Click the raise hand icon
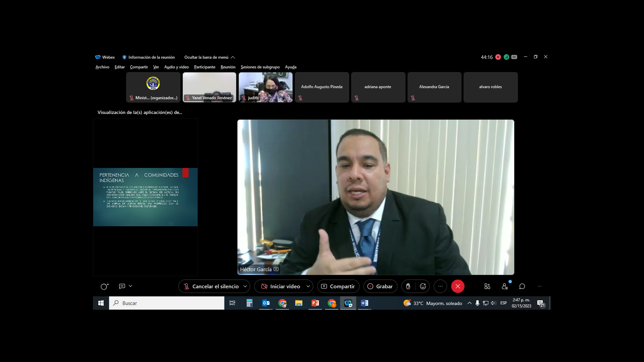The width and height of the screenshot is (644, 362). click(x=408, y=286)
